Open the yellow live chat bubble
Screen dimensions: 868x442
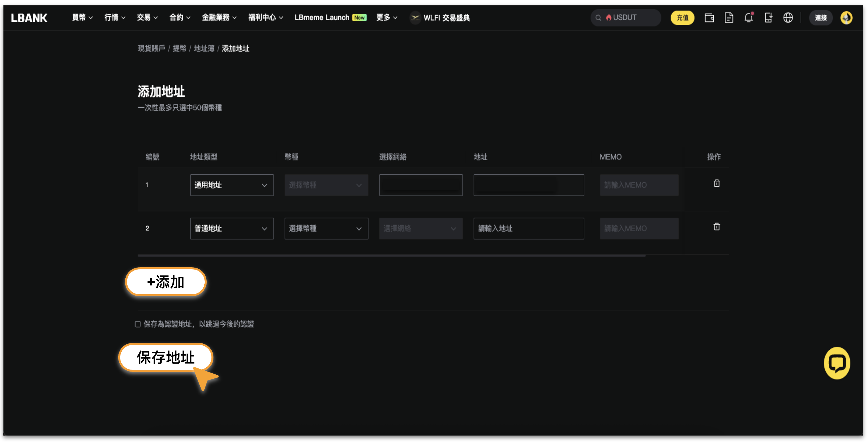point(837,363)
